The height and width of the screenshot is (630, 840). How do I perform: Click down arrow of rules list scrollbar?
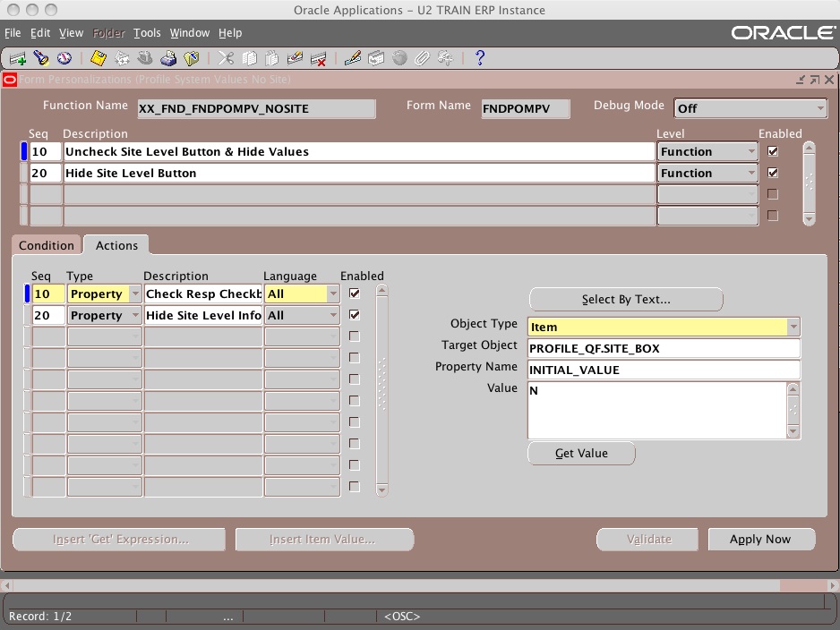[x=809, y=219]
